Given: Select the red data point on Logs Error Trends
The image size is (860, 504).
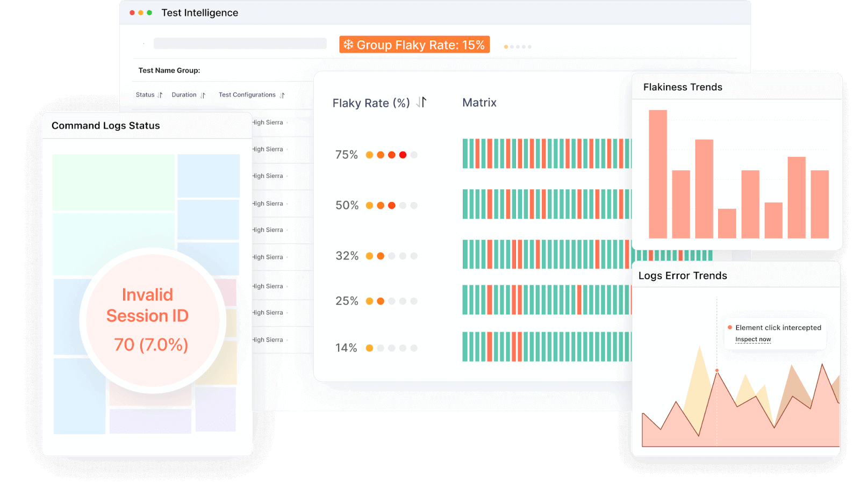Looking at the screenshot, I should pyautogui.click(x=716, y=370).
